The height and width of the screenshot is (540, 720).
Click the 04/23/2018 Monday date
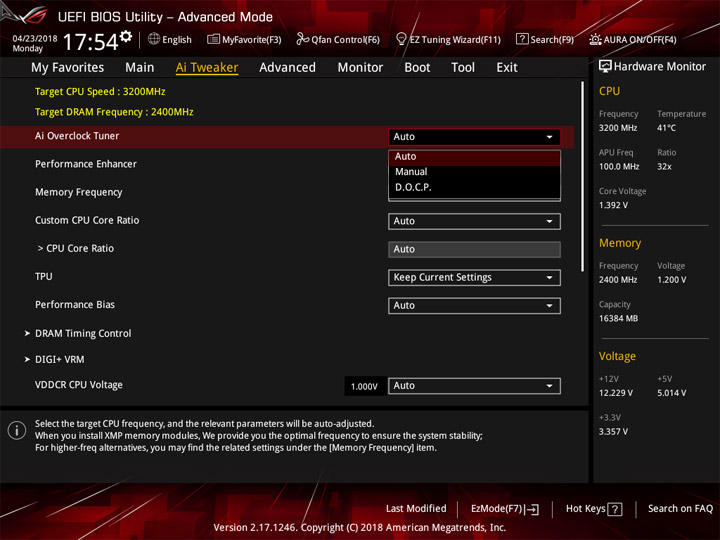tap(34, 43)
